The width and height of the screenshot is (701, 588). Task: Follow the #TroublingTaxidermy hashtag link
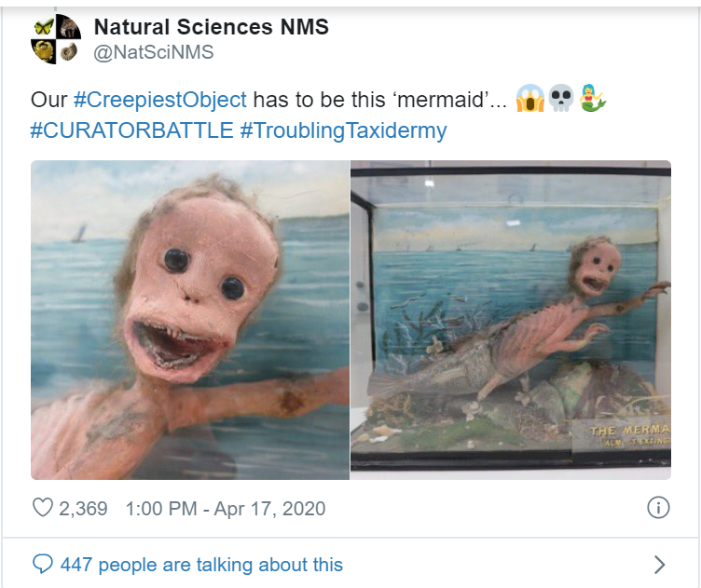click(343, 130)
